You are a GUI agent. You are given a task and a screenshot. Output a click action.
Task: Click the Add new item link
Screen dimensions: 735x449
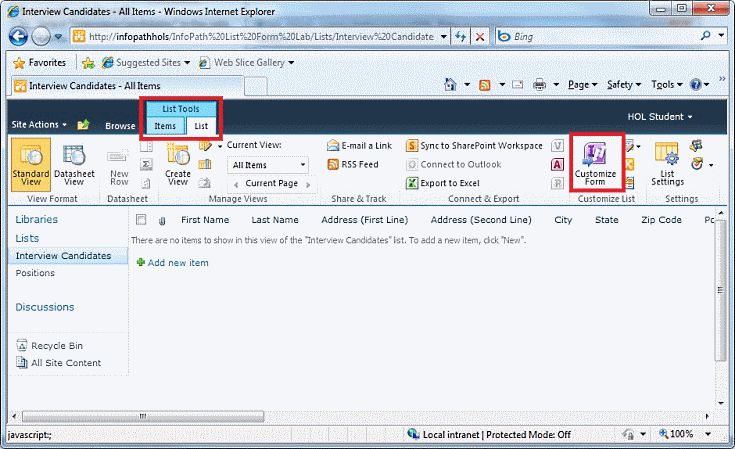pos(178,263)
